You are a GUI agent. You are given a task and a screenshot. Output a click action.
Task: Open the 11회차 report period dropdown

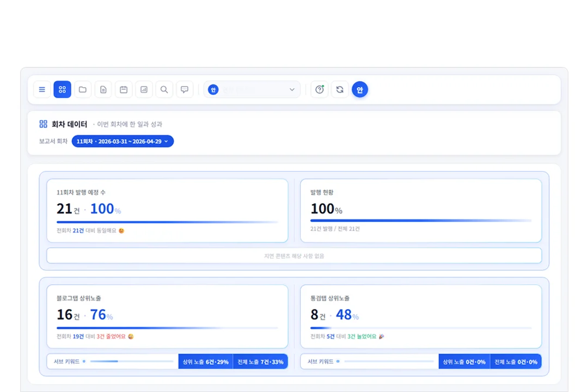(122, 142)
